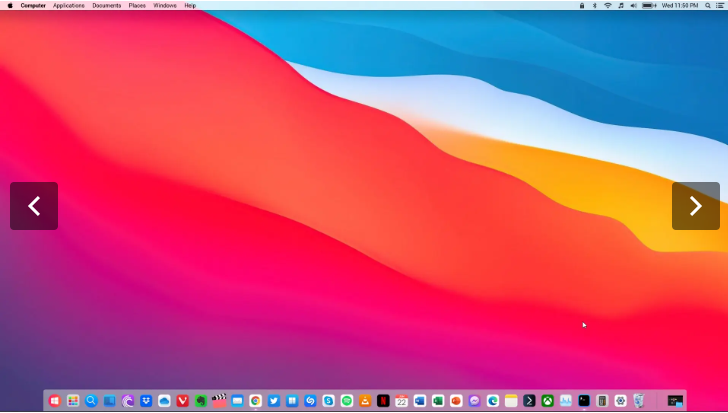This screenshot has width=728, height=413.
Task: Go to the next image arrow
Action: (695, 206)
